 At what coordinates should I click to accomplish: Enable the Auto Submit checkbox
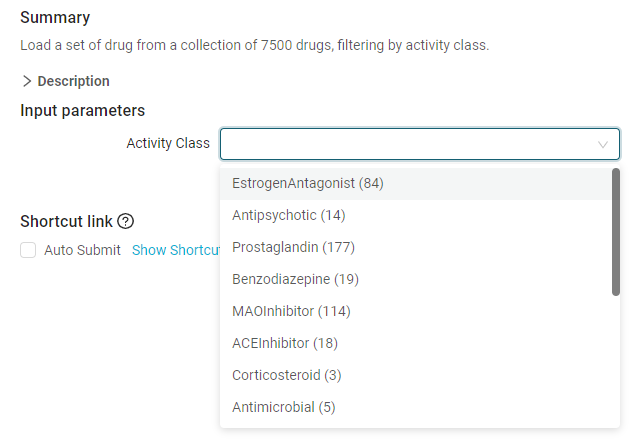tap(28, 250)
